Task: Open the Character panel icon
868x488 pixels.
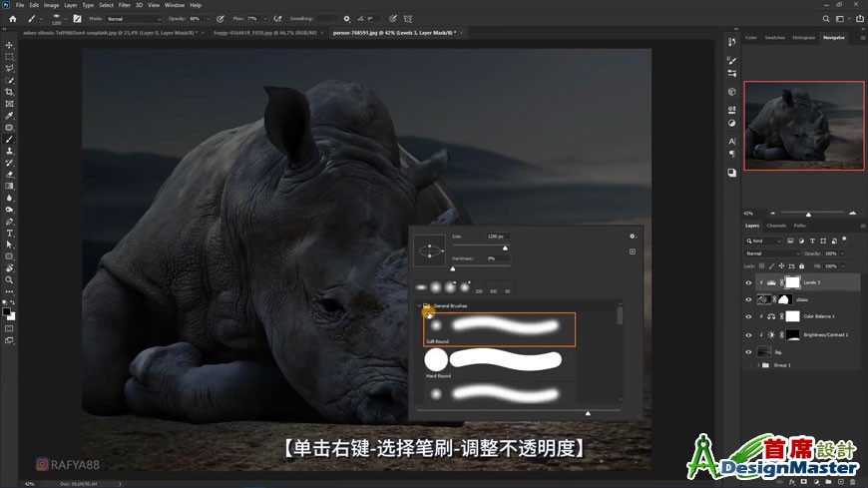Action: tap(732, 141)
